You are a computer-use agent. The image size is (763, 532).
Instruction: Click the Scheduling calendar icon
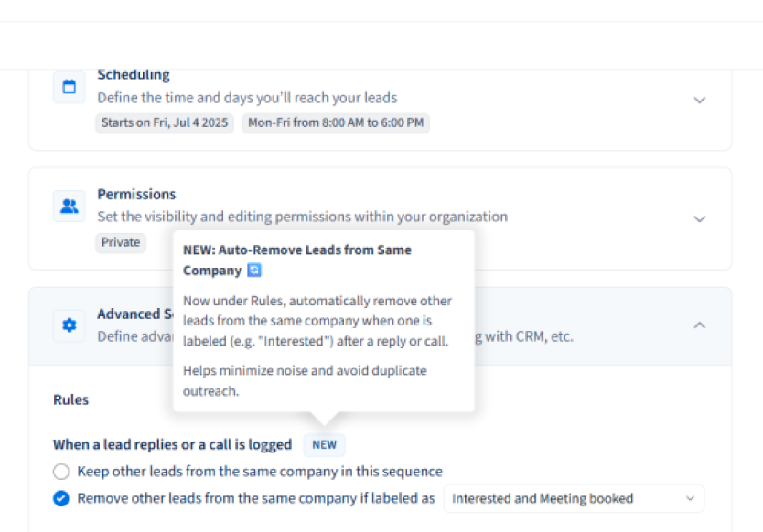point(70,87)
